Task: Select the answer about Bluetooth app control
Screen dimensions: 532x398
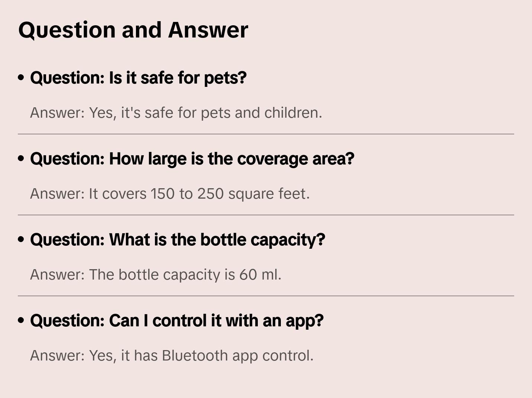Action: coord(172,356)
